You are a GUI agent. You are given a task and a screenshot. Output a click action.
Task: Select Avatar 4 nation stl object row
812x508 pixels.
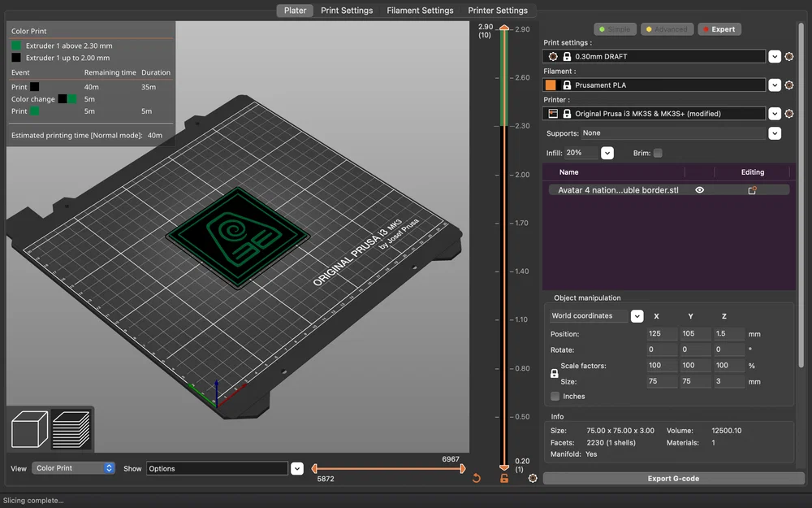click(x=669, y=190)
